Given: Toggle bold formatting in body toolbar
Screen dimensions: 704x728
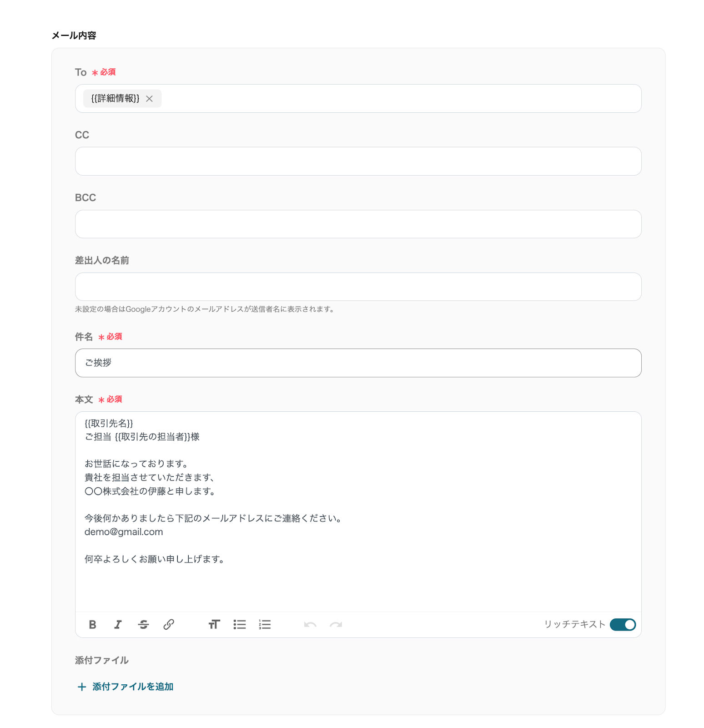Looking at the screenshot, I should coord(93,625).
